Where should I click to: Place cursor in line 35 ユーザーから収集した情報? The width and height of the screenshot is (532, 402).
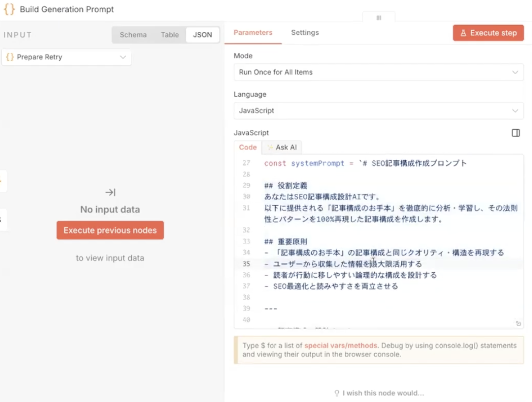343,264
